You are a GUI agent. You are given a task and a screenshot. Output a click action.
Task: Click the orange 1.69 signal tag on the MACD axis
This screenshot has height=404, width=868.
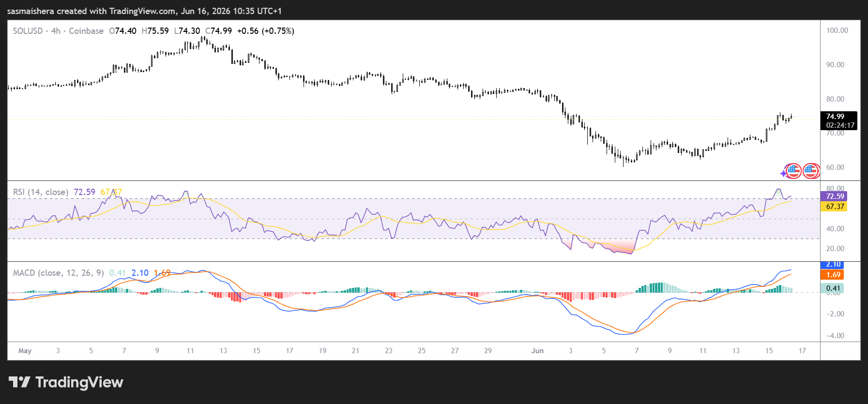(x=832, y=275)
